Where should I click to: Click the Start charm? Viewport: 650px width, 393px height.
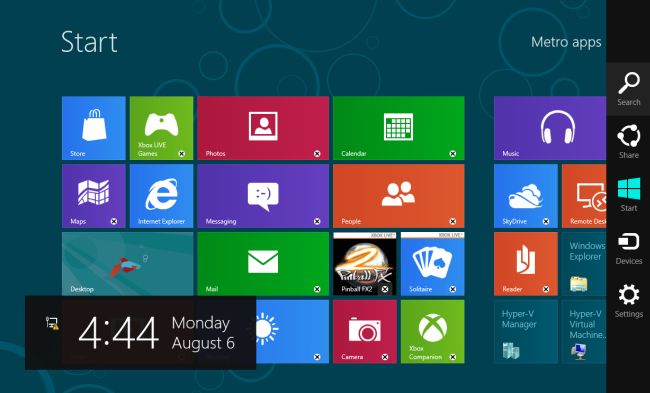(x=628, y=195)
